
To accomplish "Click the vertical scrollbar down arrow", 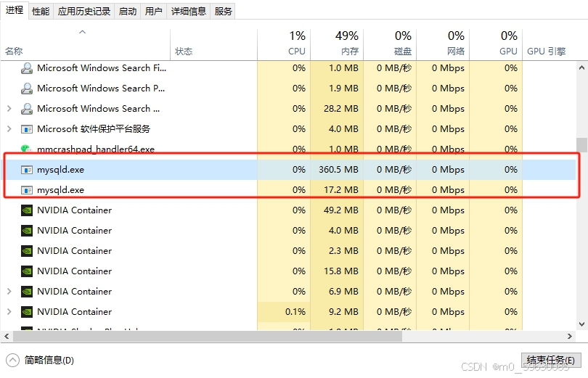I will tap(581, 324).
